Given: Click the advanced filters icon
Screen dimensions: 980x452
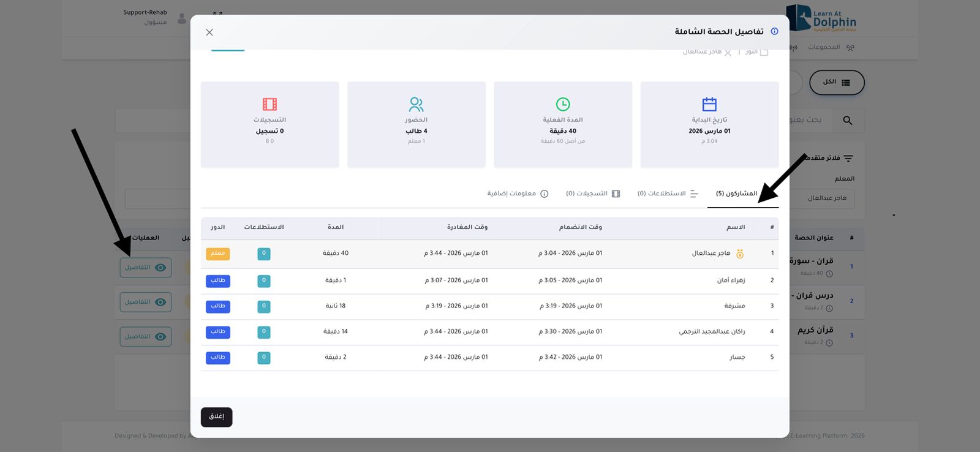Looking at the screenshot, I should [x=848, y=159].
